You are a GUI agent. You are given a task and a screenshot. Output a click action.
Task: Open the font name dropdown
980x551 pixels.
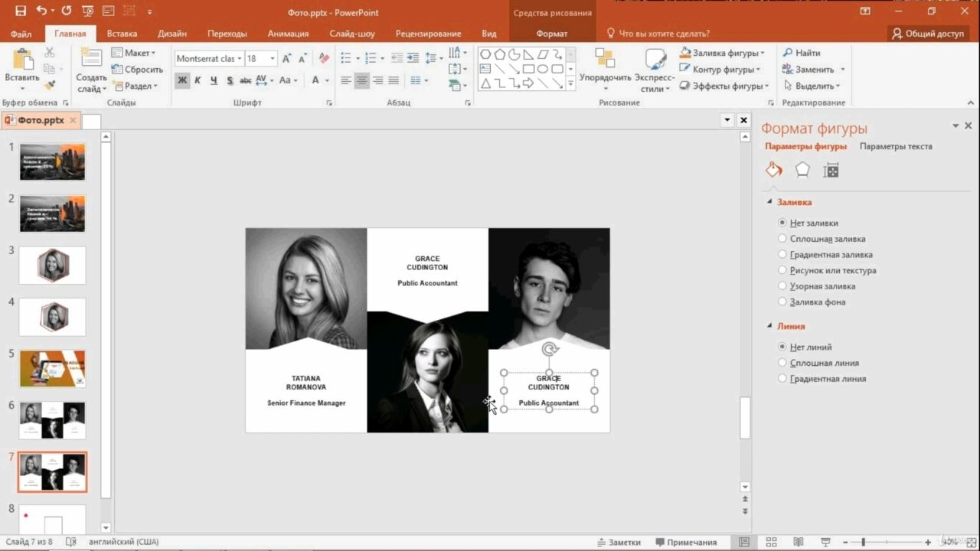pos(239,59)
